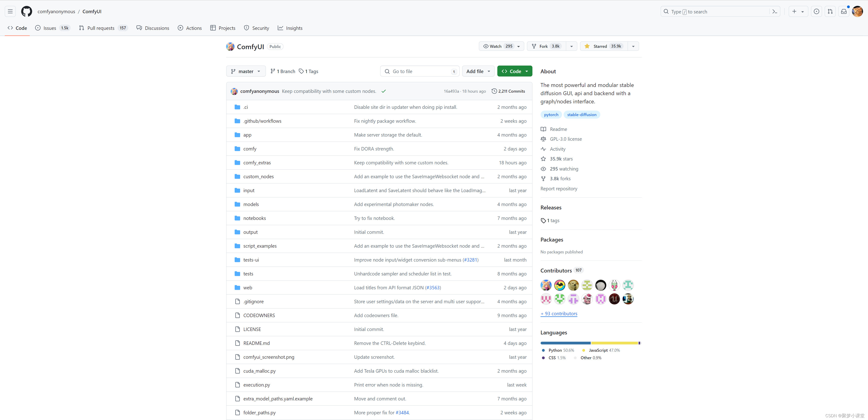This screenshot has width=868, height=420.
Task: Open the notifications inbox icon
Action: pyautogui.click(x=843, y=11)
